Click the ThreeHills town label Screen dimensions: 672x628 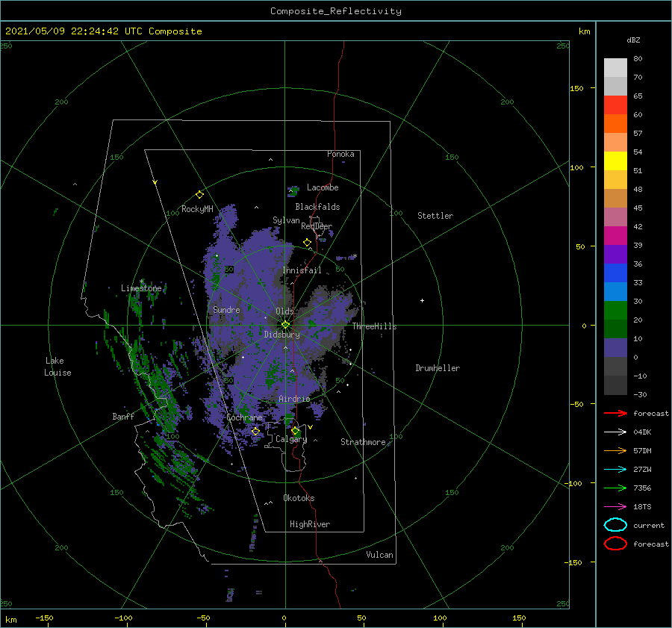(x=375, y=326)
